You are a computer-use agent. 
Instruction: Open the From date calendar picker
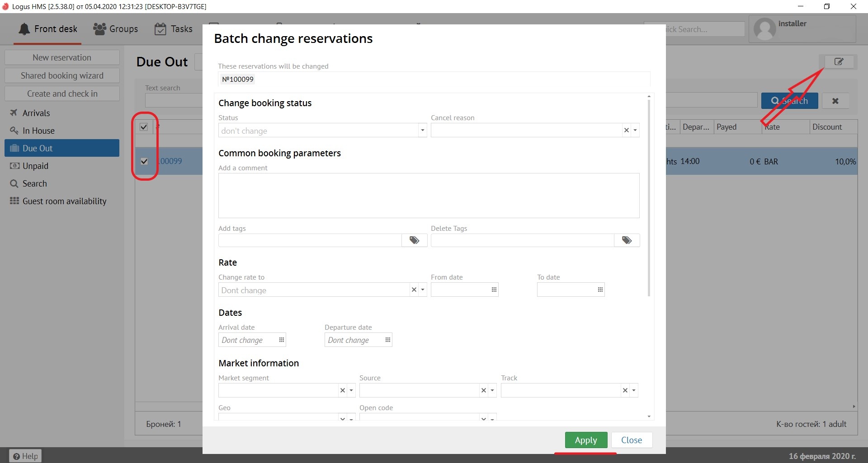[x=494, y=290]
